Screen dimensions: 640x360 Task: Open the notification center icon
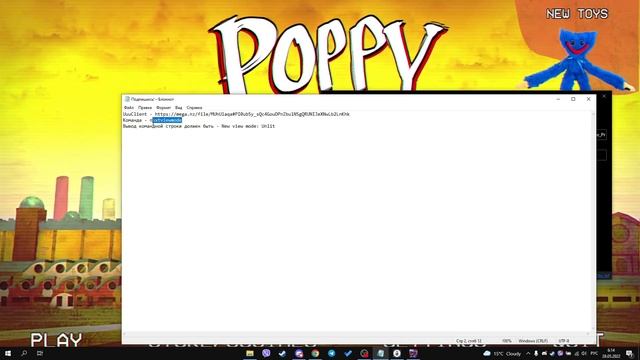pyautogui.click(x=630, y=353)
